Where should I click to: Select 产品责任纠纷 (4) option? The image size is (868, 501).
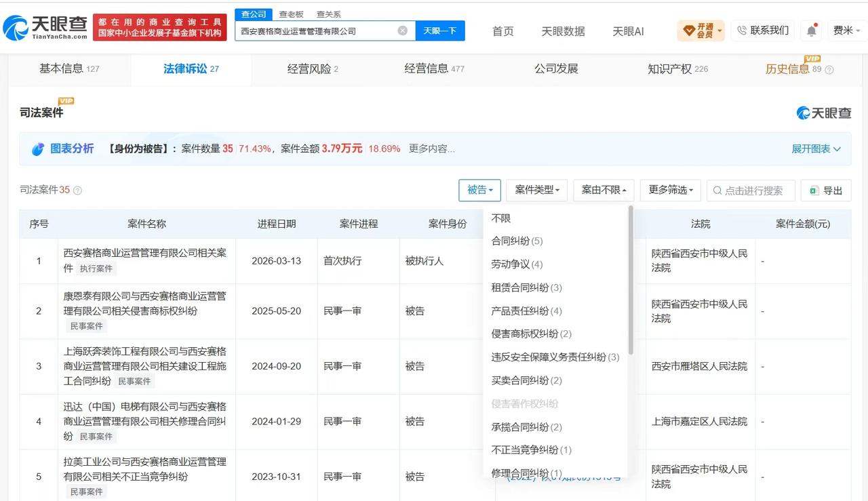527,311
